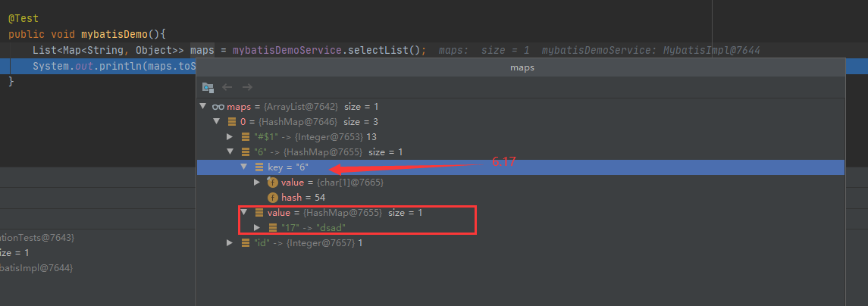The width and height of the screenshot is (868, 306).
Task: Expand the "id" -> Integer@7657 entry
Action: coord(230,243)
